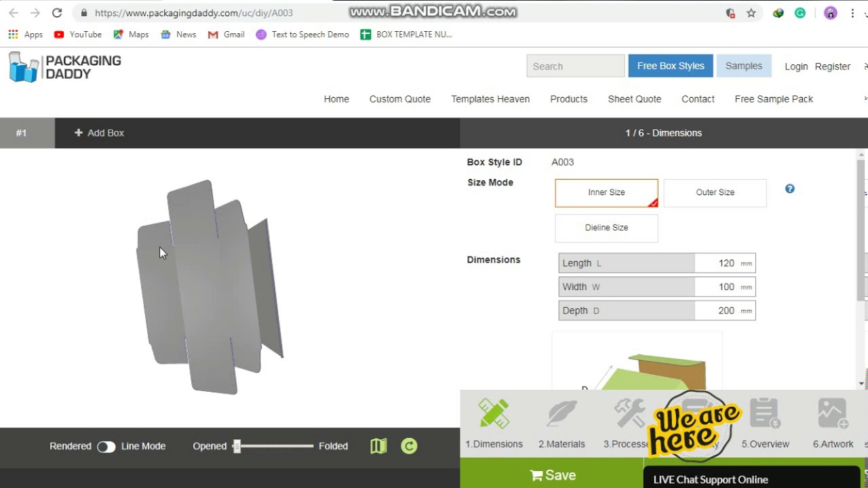The height and width of the screenshot is (488, 868).
Task: Click Add Box button
Action: [99, 133]
